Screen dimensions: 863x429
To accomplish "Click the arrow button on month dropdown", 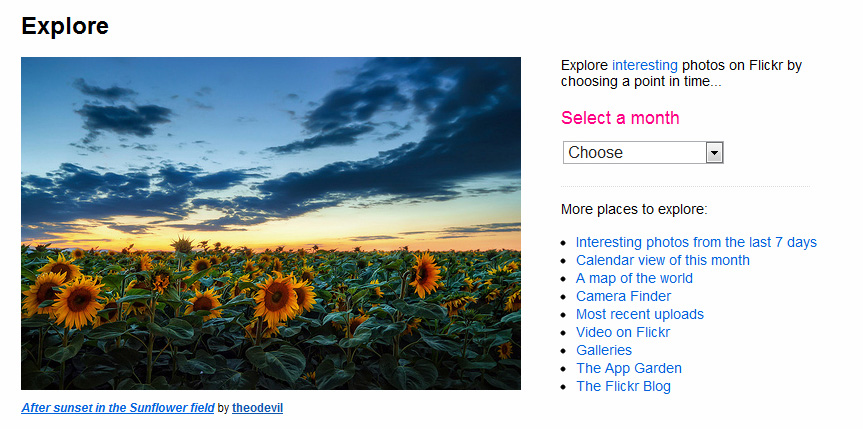I will (x=714, y=153).
